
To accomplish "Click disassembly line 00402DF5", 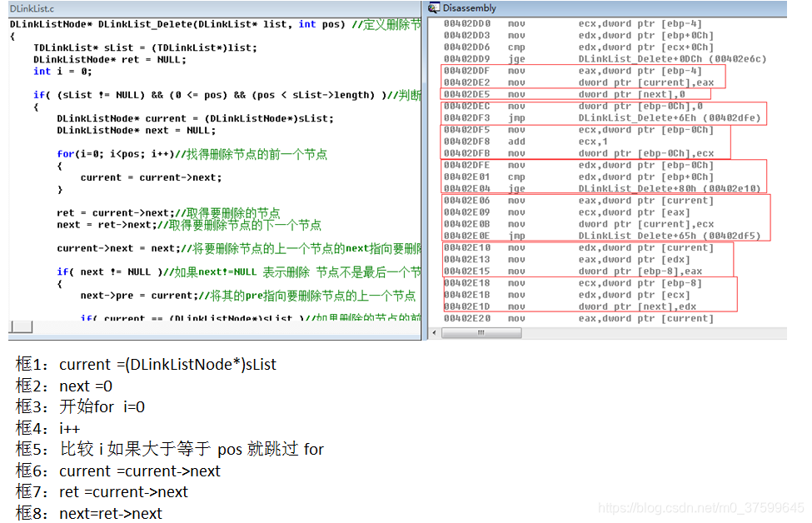I will [579, 130].
